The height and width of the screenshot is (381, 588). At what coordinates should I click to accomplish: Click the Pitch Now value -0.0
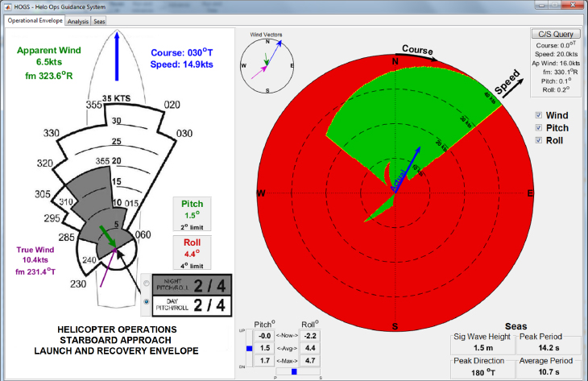[x=264, y=336]
